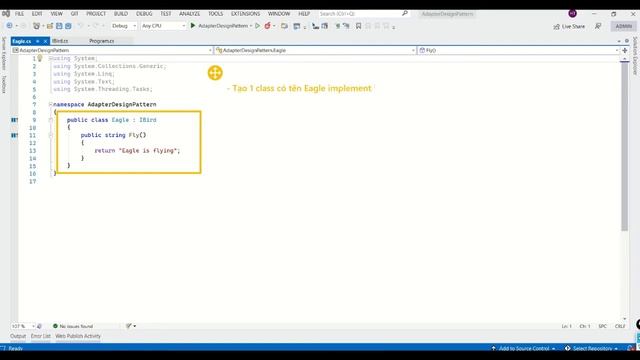This screenshot has width=640, height=360.
Task: Open the AdapterDesignPattern startup project dropdown arrow
Action: pos(251,26)
